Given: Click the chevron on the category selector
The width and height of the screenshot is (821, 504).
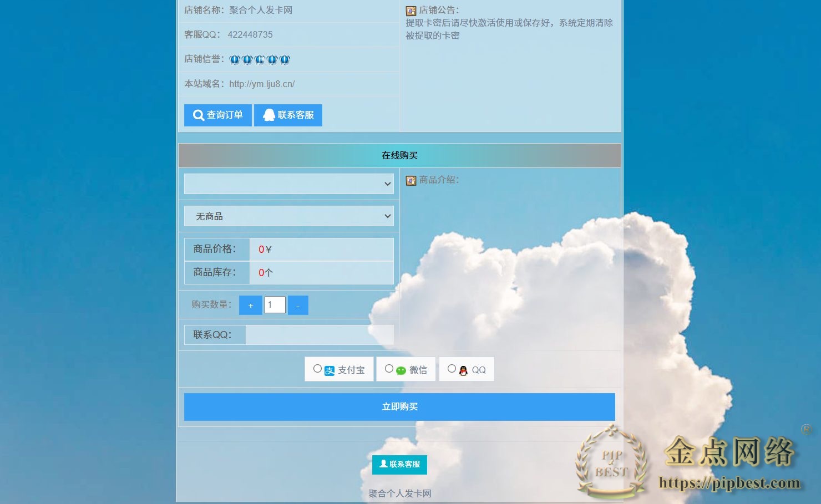Looking at the screenshot, I should coord(387,184).
